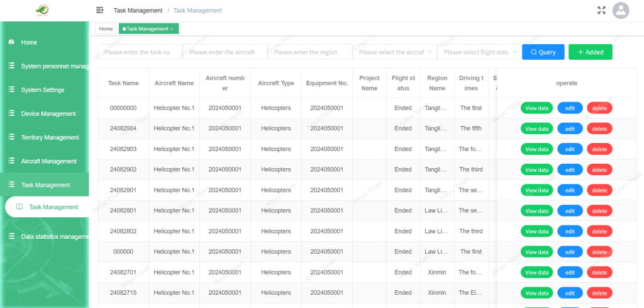Collapse the sidebar with the hamburger icon
644x308 pixels.
coord(99,10)
